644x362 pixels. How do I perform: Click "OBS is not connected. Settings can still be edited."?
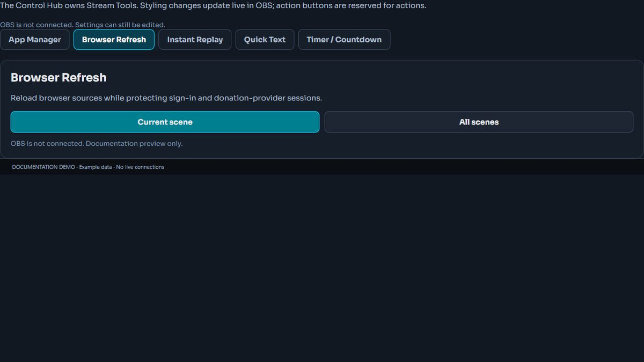click(83, 25)
